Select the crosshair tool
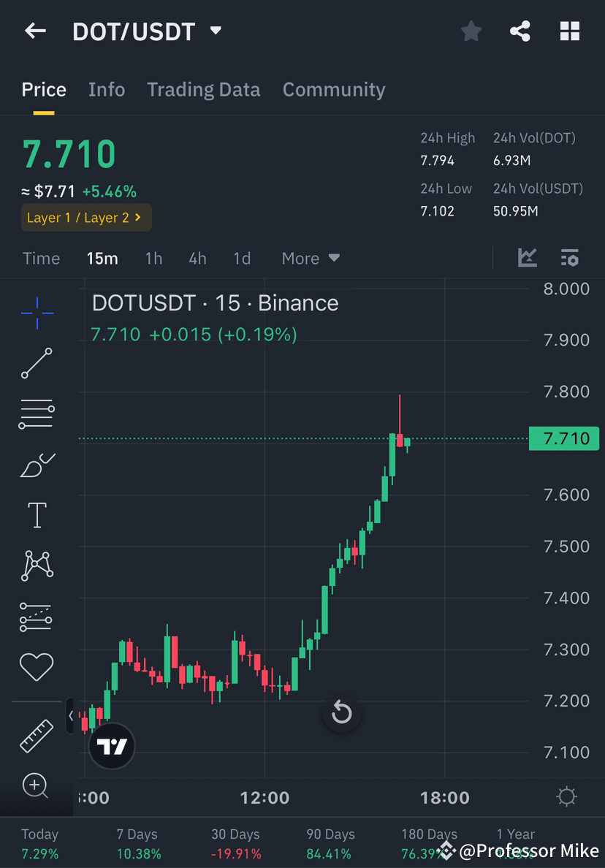The height and width of the screenshot is (868, 605). coord(37,313)
